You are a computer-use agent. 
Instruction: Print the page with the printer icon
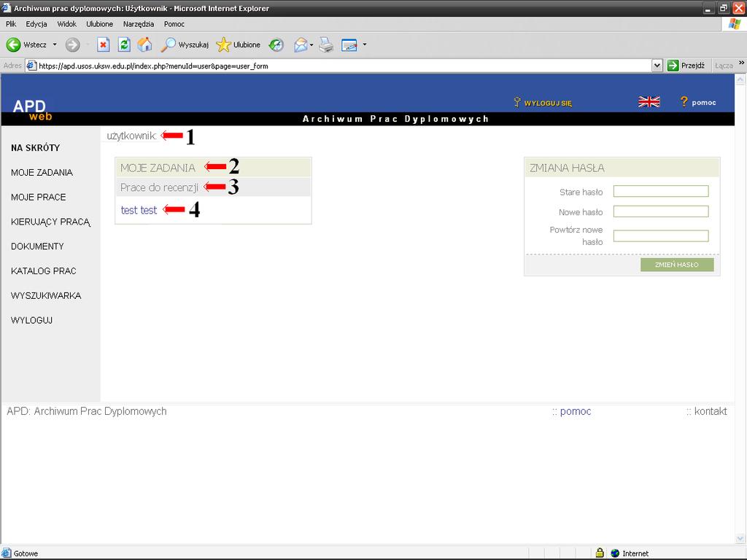326,44
